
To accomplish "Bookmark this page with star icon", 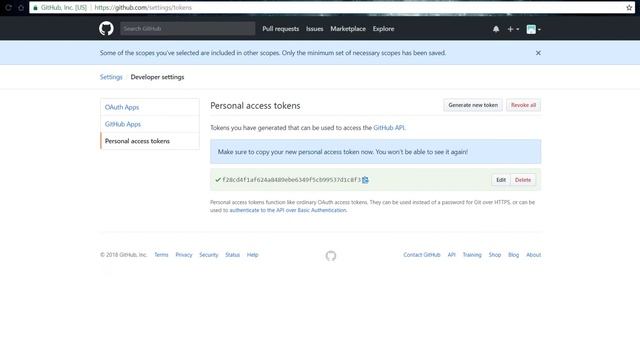I will pos(629,7).
